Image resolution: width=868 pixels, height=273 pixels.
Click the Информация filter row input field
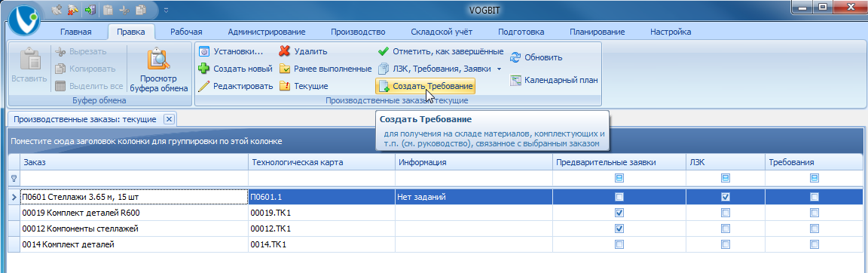473,178
